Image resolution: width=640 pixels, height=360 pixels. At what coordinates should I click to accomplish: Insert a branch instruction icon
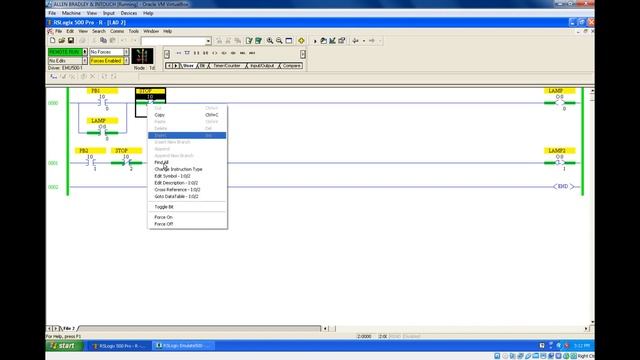coord(187,53)
